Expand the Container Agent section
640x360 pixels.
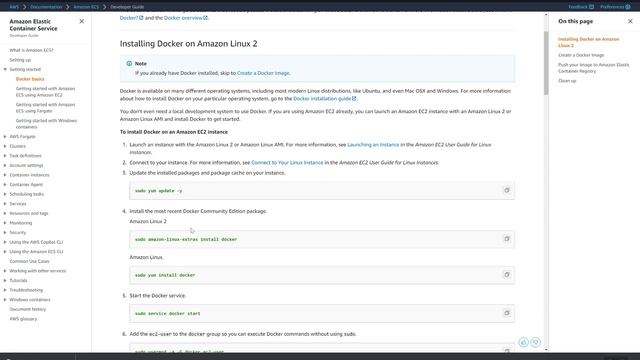click(x=5, y=184)
